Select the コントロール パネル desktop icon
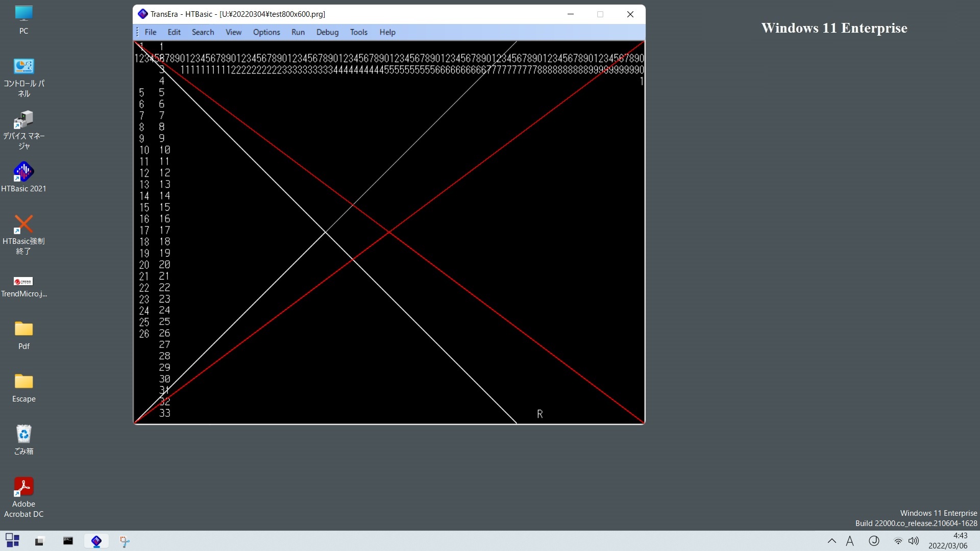Viewport: 980px width, 551px height. click(23, 78)
